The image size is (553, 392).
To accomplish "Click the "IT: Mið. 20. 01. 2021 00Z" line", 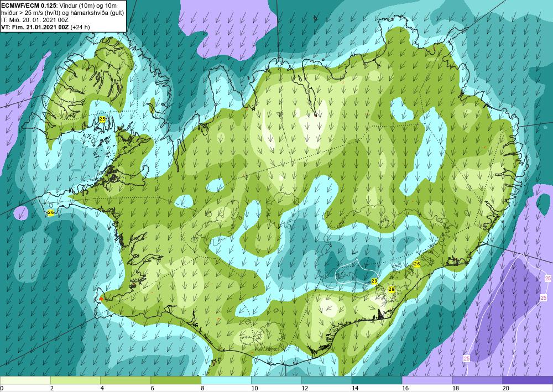I will [35, 20].
